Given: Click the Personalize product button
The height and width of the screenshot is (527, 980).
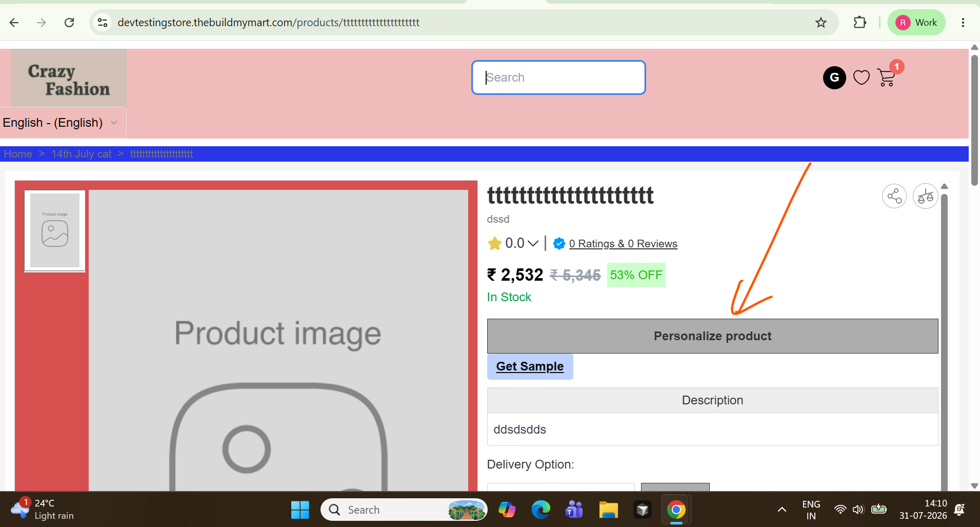Looking at the screenshot, I should [712, 336].
